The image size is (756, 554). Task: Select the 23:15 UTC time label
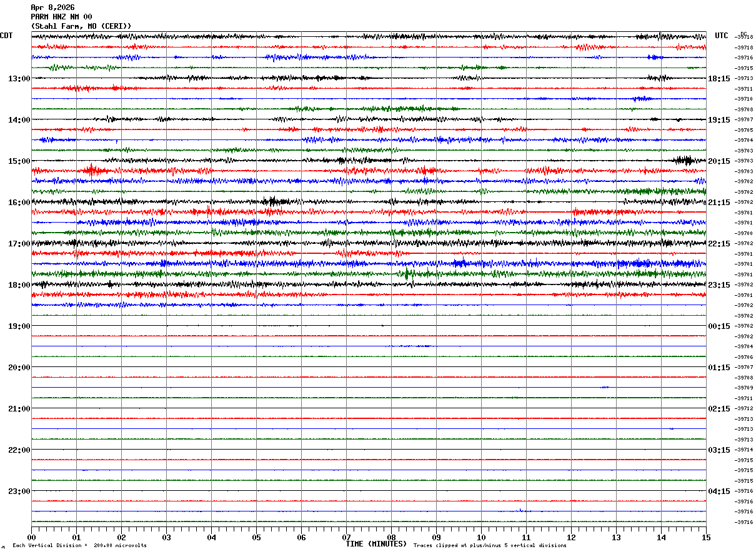(719, 285)
